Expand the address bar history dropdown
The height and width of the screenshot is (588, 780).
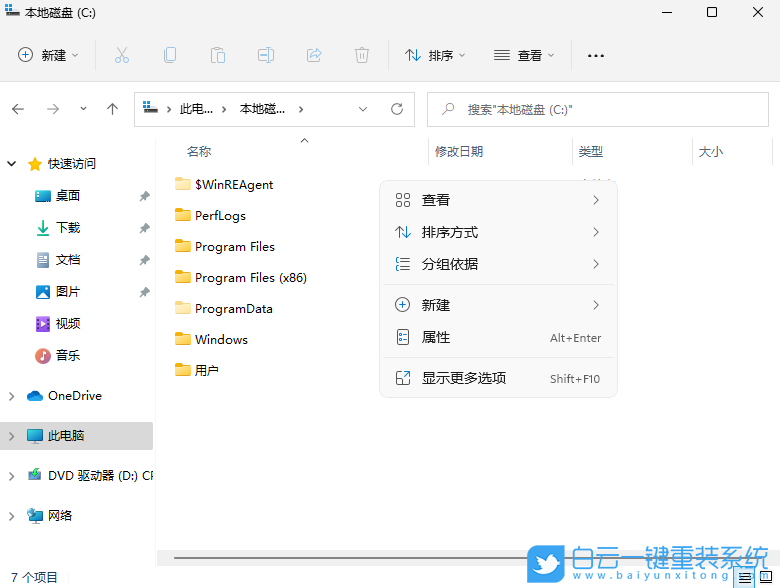coord(363,109)
